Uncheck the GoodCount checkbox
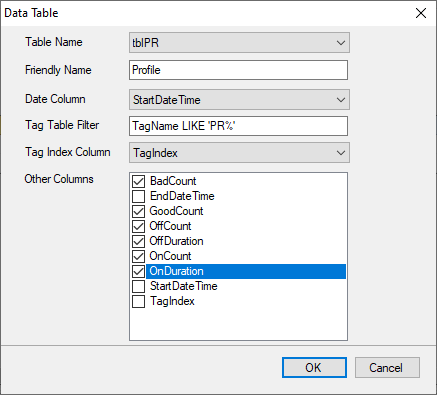This screenshot has width=437, height=395. click(x=138, y=211)
